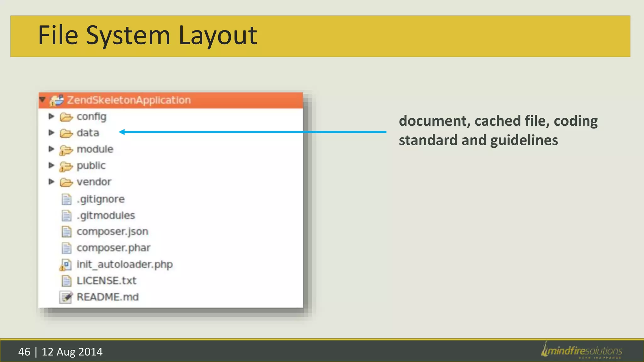Click the module folder icon
644x362 pixels.
click(66, 150)
